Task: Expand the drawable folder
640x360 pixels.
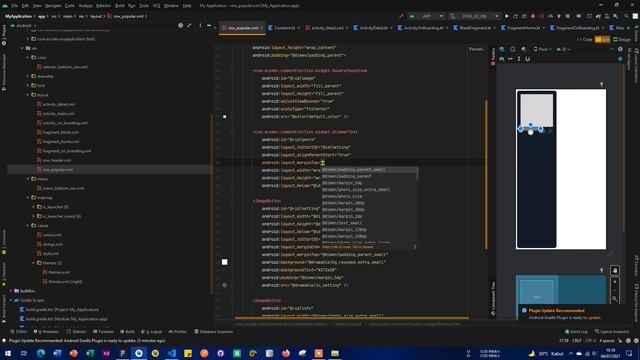Action: (28, 76)
